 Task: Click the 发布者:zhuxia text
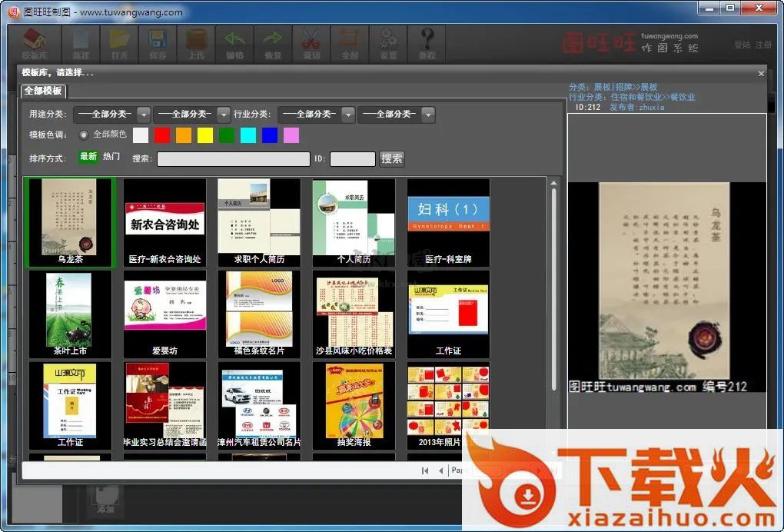636,107
